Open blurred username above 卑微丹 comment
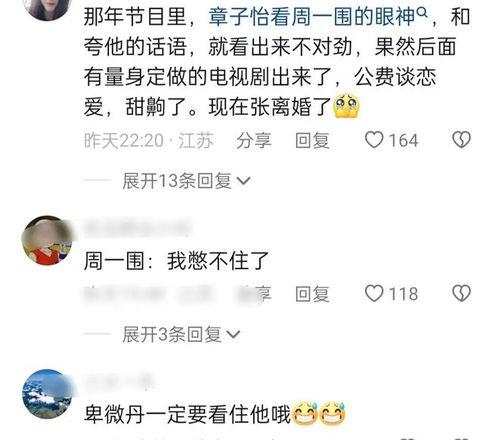Viewport: 499px width, 440px height. coord(119,381)
